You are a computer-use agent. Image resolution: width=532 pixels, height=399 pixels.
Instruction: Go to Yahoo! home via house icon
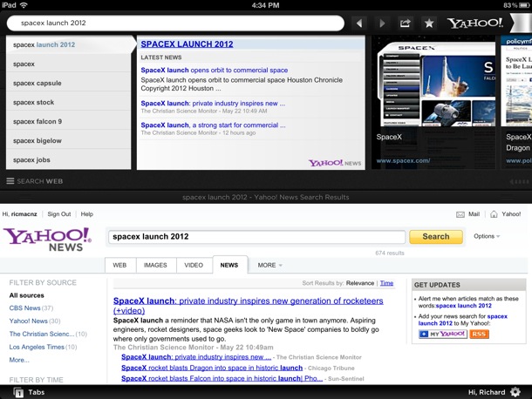click(x=494, y=214)
